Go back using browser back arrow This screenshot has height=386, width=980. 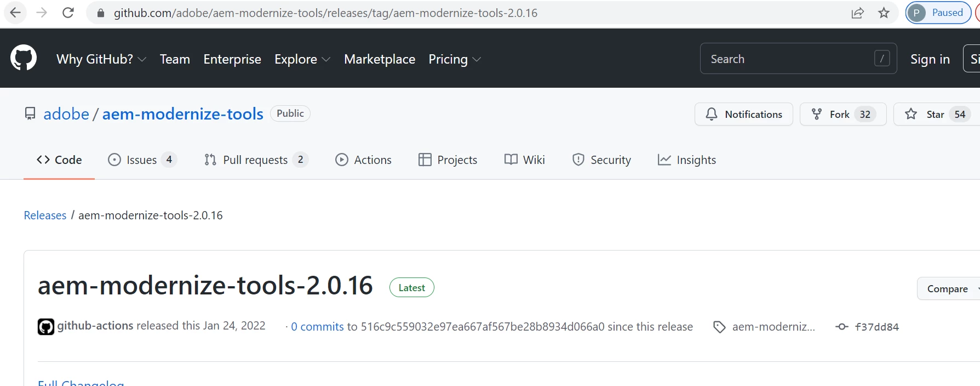[15, 13]
